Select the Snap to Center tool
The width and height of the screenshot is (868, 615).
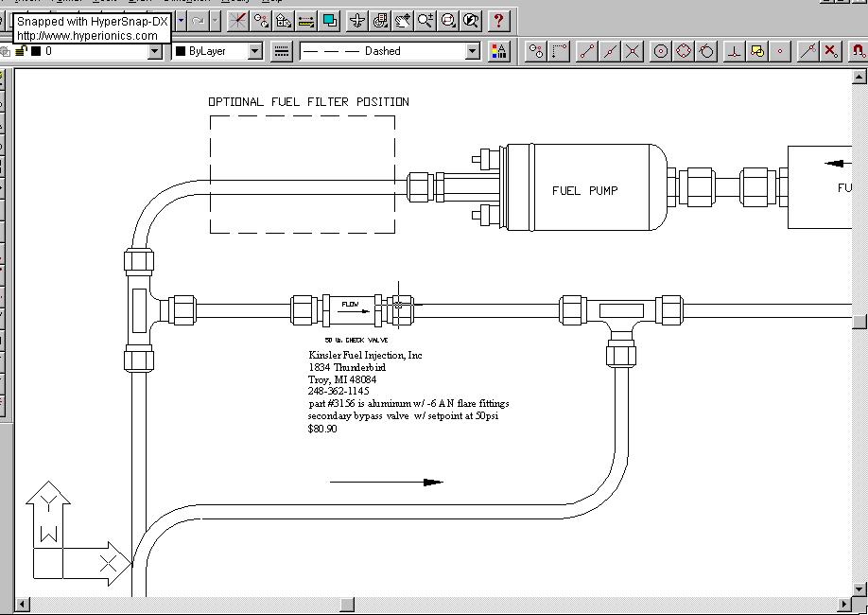coord(661,51)
